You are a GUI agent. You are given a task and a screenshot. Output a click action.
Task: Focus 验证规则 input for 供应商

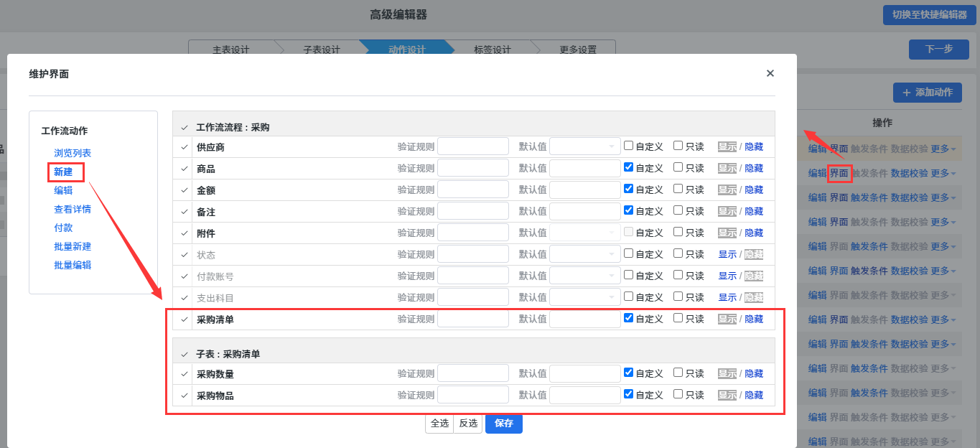pyautogui.click(x=473, y=146)
